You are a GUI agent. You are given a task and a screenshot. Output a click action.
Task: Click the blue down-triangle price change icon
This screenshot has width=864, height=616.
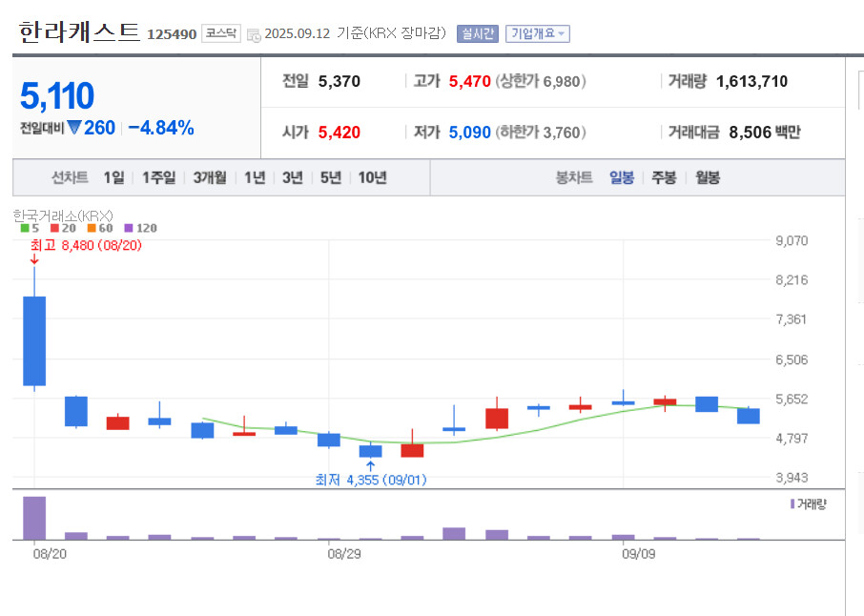(74, 128)
